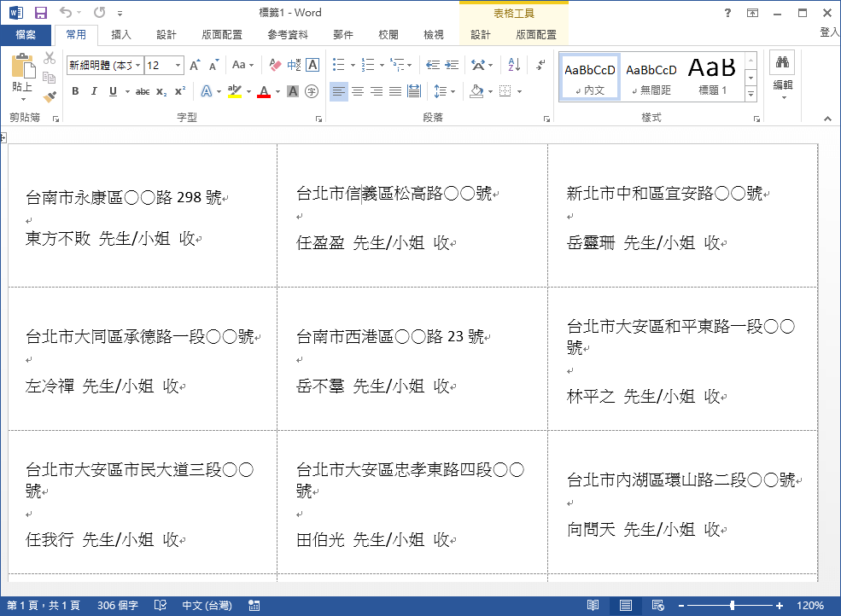This screenshot has height=616, width=841.
Task: Click the Bullets list icon
Action: tap(337, 63)
